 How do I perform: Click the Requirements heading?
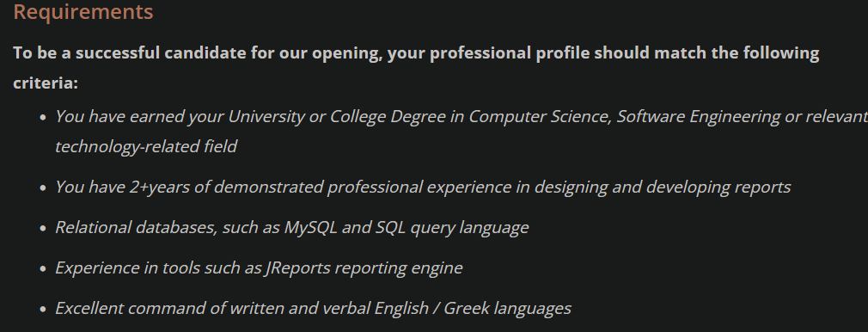[83, 12]
